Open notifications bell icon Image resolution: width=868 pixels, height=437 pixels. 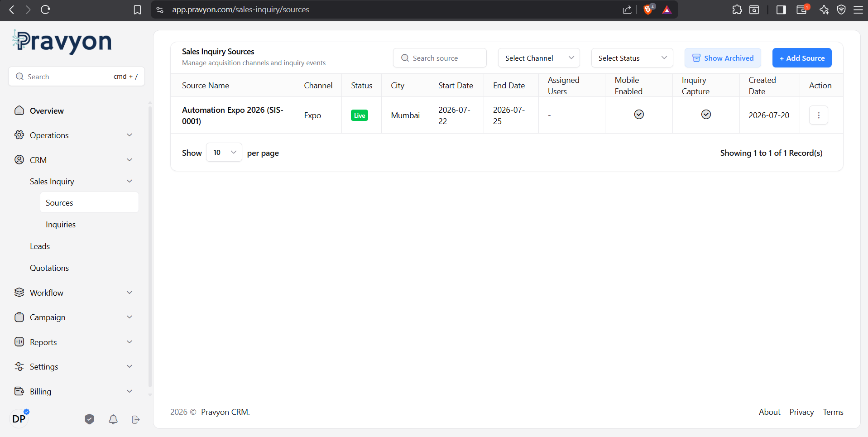click(x=113, y=419)
